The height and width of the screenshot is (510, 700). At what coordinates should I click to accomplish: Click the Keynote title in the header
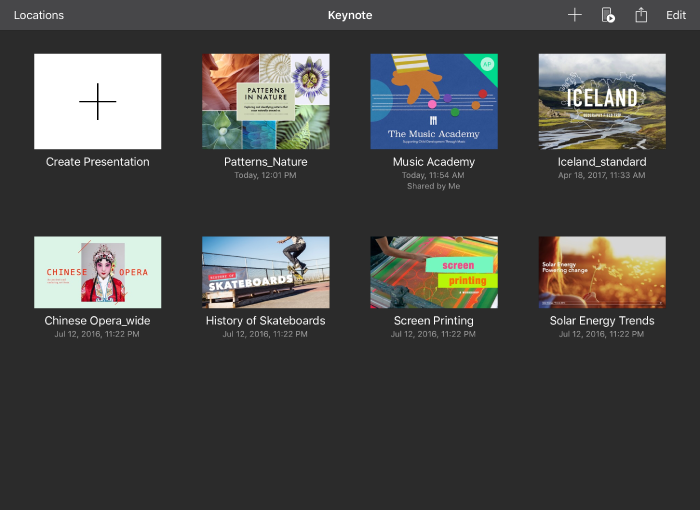click(x=349, y=15)
